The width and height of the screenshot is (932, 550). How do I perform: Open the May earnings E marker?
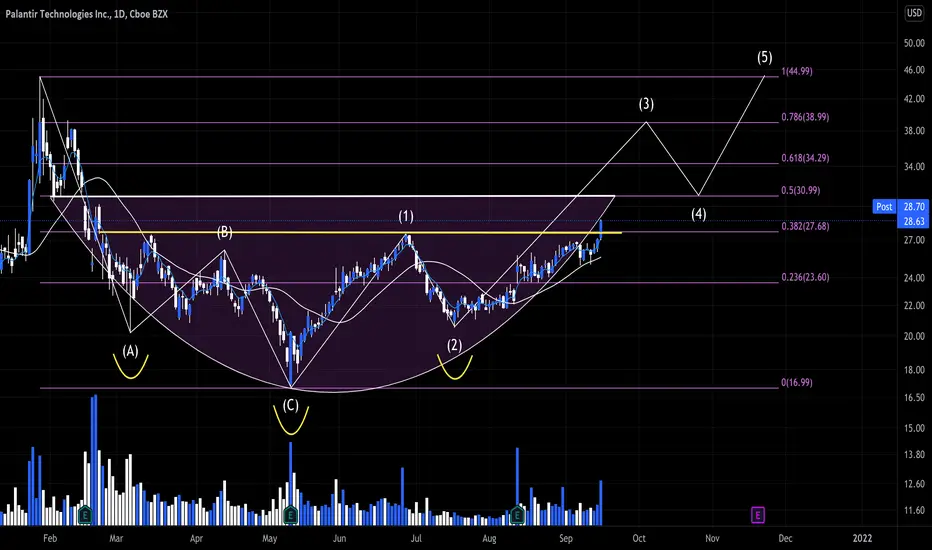point(291,515)
